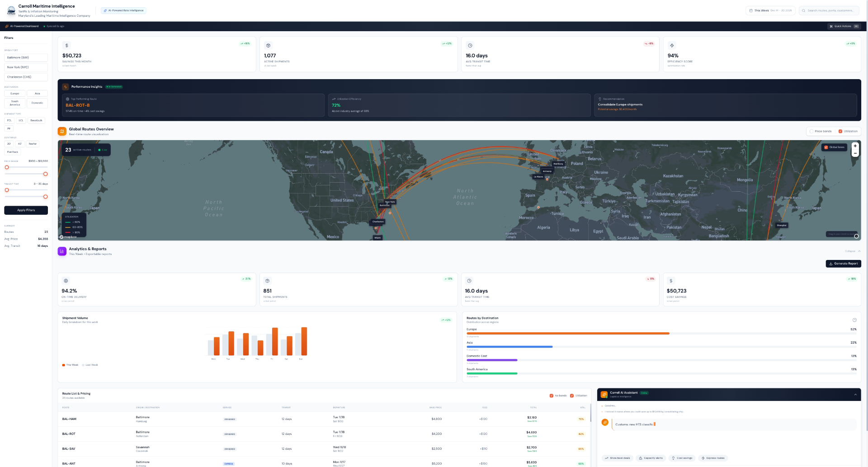Click the Routes by Destination clock icon
Image resolution: width=868 pixels, height=467 pixels.
pyautogui.click(x=855, y=320)
